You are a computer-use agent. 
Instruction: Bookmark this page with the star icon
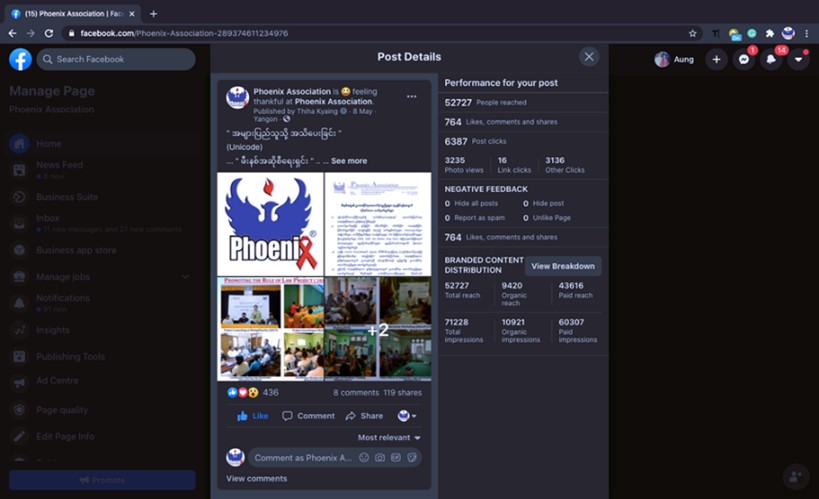tap(693, 33)
